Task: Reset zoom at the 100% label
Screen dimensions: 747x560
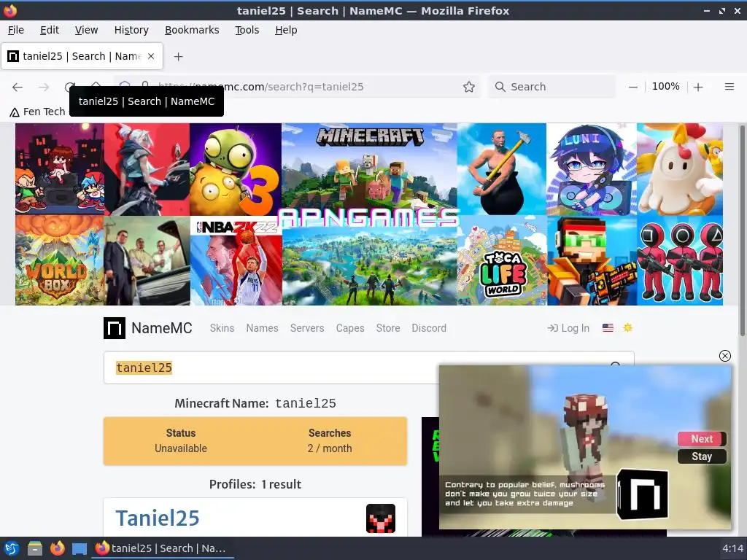Action: coord(665,86)
